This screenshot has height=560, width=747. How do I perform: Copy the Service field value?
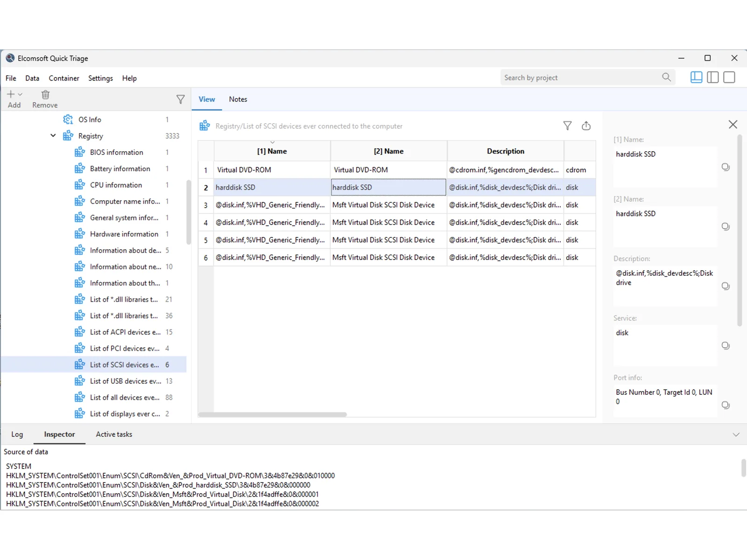click(x=726, y=346)
